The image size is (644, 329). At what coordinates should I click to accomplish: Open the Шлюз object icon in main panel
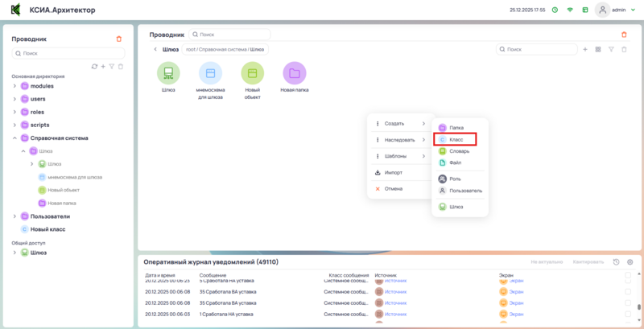point(168,73)
